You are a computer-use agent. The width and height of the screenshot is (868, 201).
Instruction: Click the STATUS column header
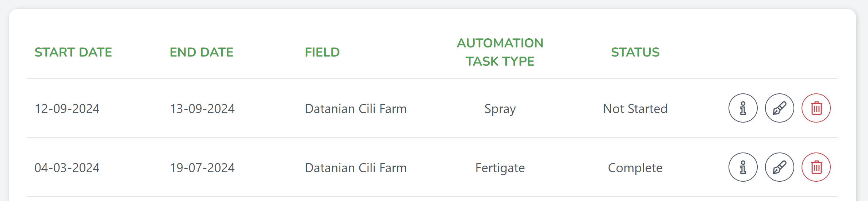[635, 52]
